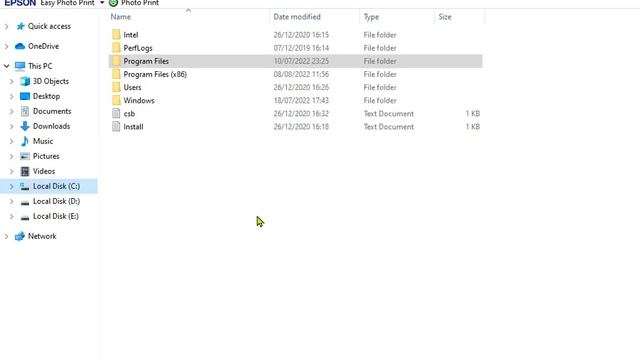Click the Program Files (x86) folder icon
This screenshot has width=640, height=360.
[x=116, y=74]
